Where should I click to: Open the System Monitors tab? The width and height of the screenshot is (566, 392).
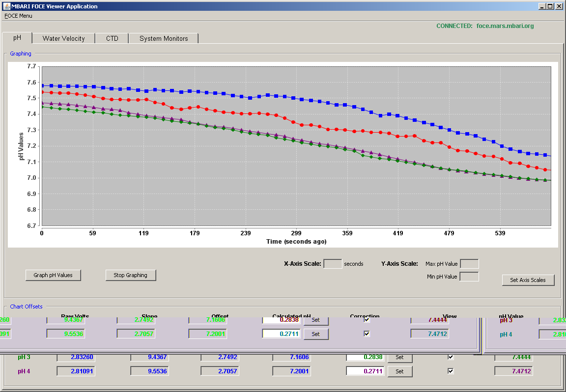(164, 39)
